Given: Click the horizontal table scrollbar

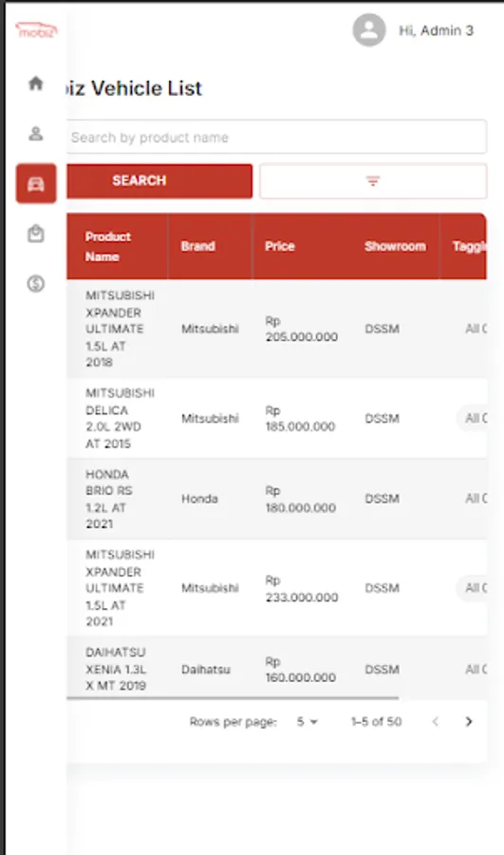Looking at the screenshot, I should pos(233,697).
